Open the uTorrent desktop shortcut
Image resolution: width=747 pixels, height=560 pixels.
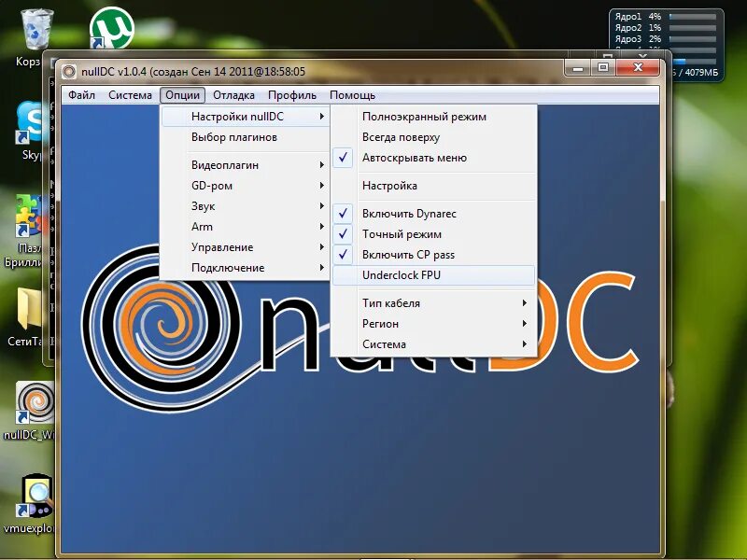111,28
